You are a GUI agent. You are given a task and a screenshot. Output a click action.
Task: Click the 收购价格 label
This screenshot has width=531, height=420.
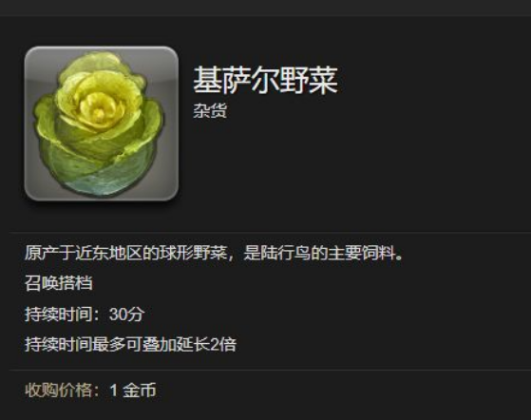click(59, 391)
